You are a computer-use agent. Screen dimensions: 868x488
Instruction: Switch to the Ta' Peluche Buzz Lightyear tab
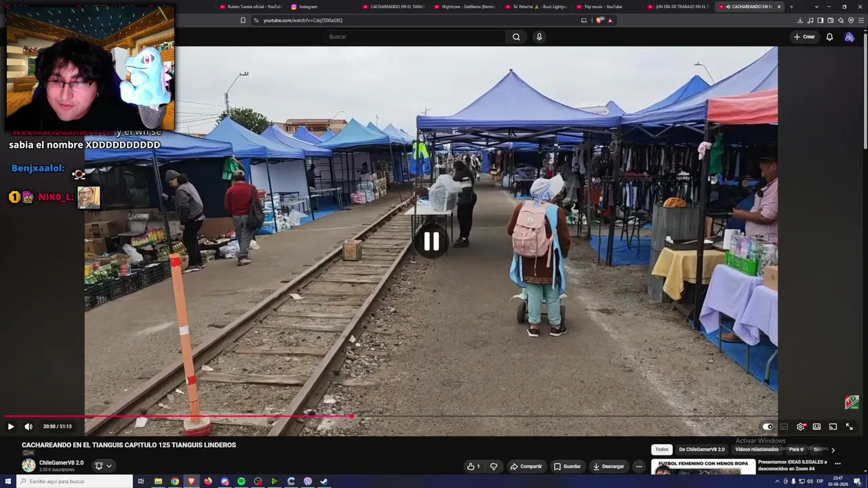pos(536,7)
